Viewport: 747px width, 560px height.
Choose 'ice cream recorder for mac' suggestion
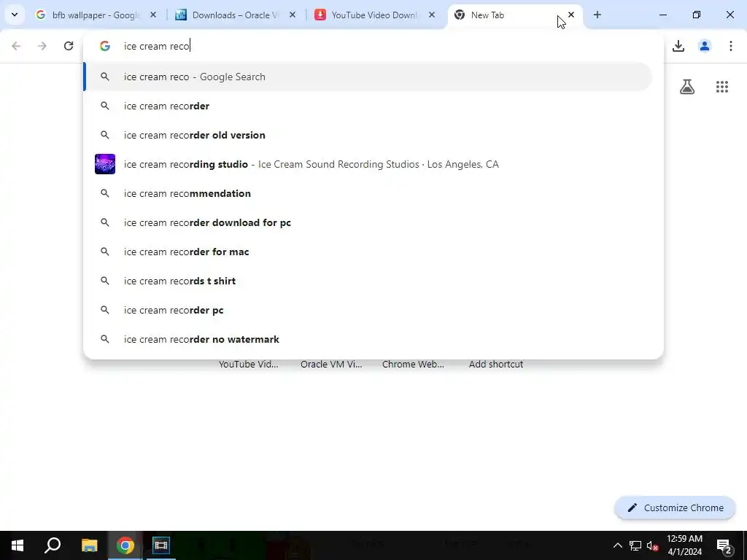pyautogui.click(x=368, y=252)
